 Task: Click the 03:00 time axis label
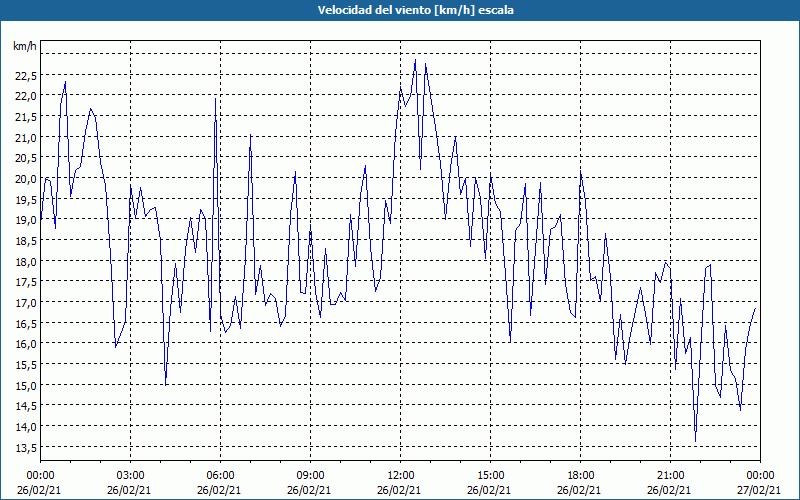point(130,476)
